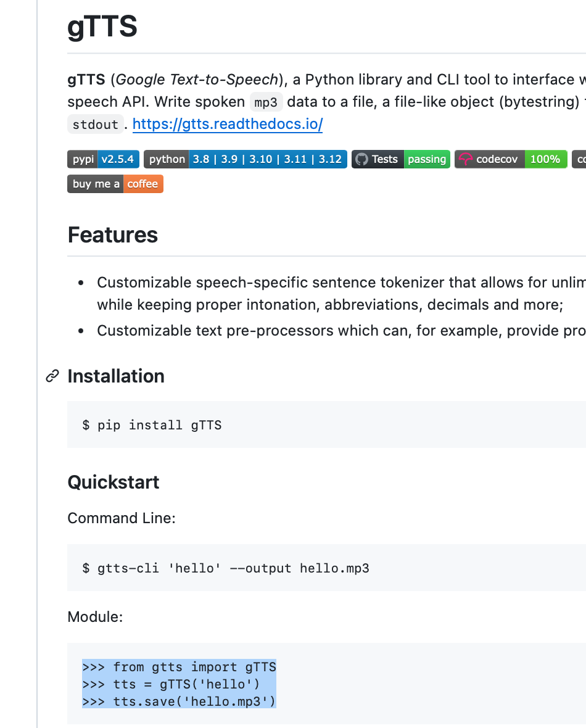The height and width of the screenshot is (728, 586).
Task: Open the python versions badge
Action: (x=245, y=159)
